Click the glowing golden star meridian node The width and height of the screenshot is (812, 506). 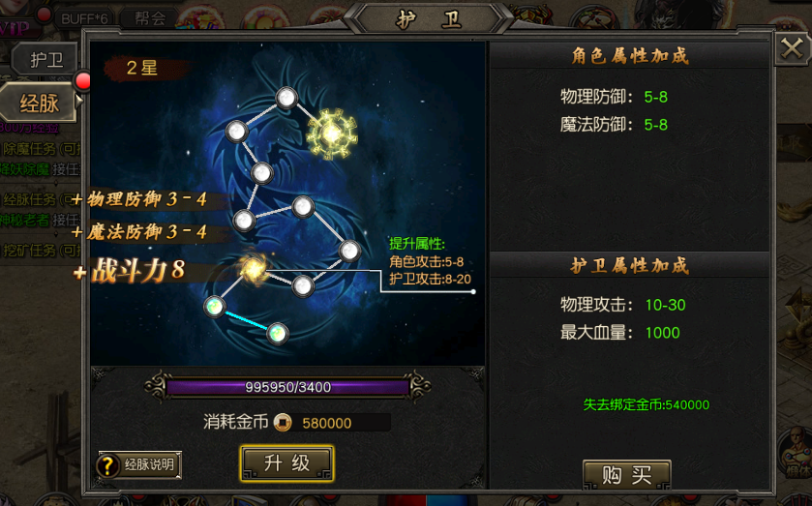point(331,134)
